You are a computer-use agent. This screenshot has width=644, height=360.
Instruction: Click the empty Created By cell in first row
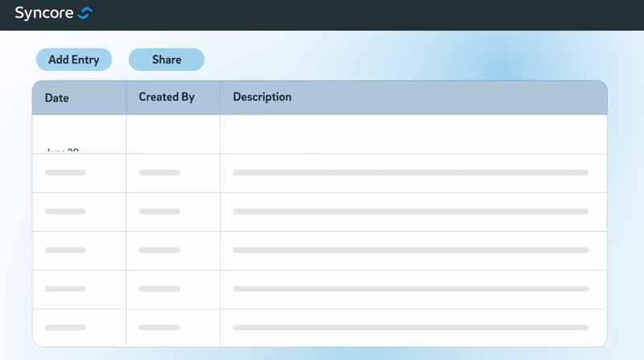tap(173, 134)
